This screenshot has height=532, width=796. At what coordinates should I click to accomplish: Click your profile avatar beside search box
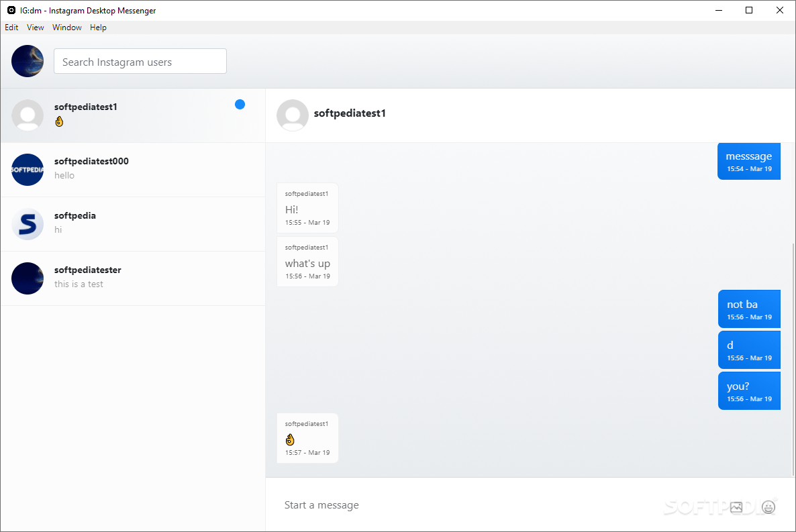pyautogui.click(x=28, y=61)
